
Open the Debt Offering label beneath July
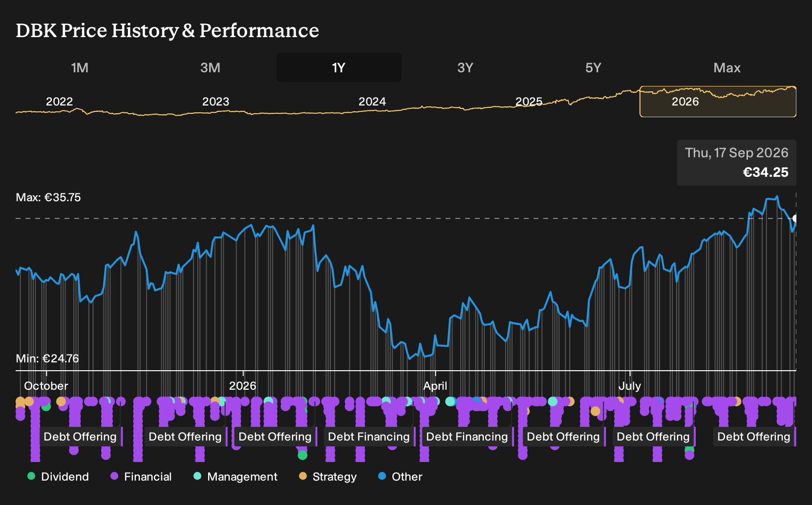coord(653,437)
